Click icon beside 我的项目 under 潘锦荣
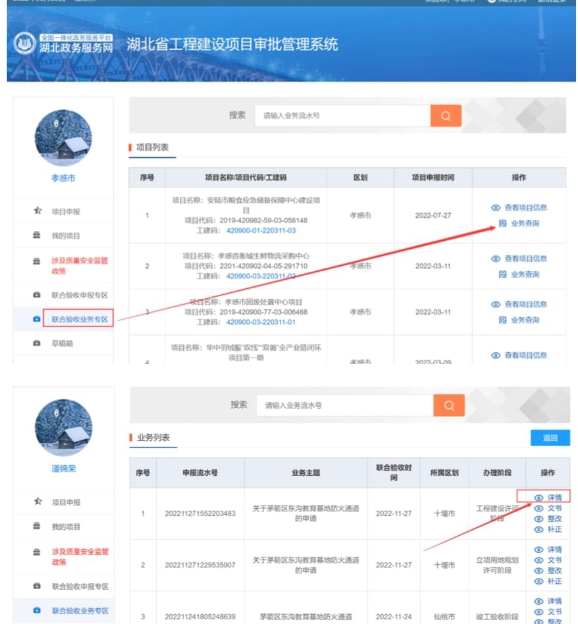This screenshot has width=578, height=624. click(x=37, y=526)
